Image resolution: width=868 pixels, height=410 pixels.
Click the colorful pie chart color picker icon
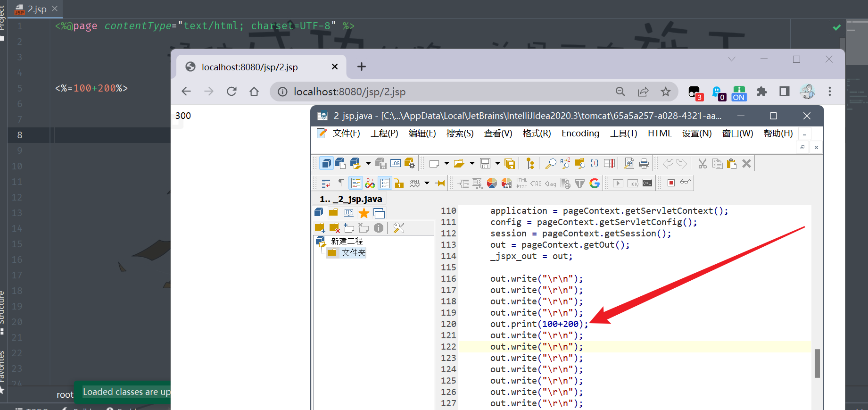pos(492,183)
